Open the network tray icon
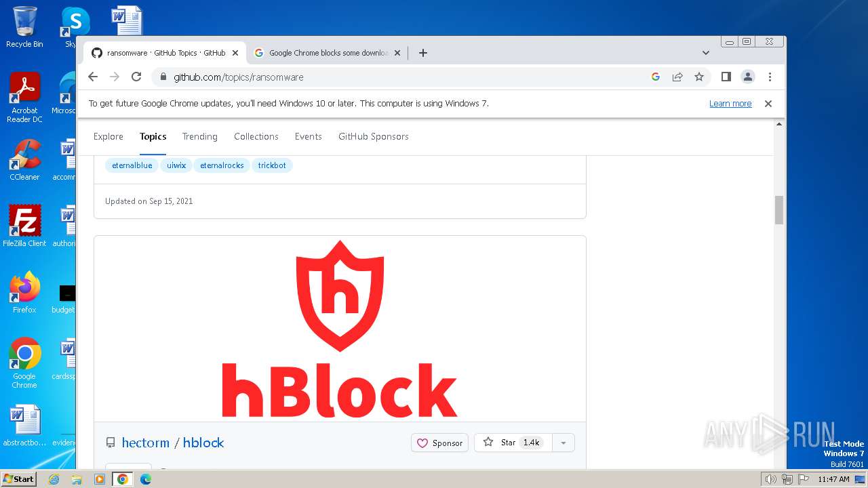This screenshot has height=488, width=868. pos(787,479)
